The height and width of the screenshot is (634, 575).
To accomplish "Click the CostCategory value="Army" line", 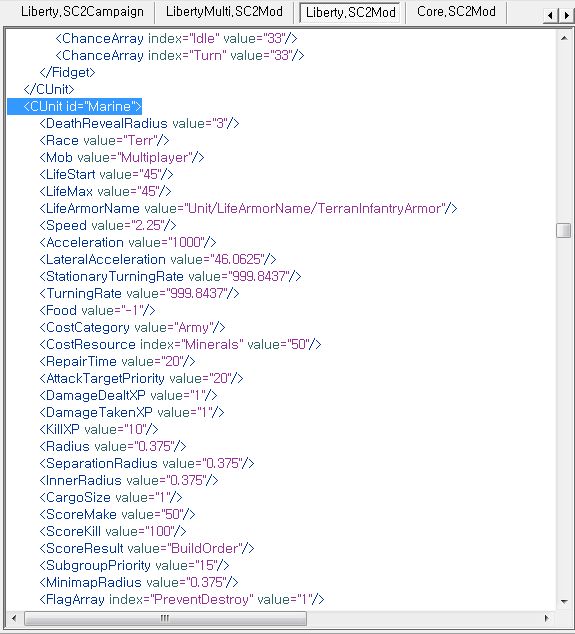I will [132, 327].
